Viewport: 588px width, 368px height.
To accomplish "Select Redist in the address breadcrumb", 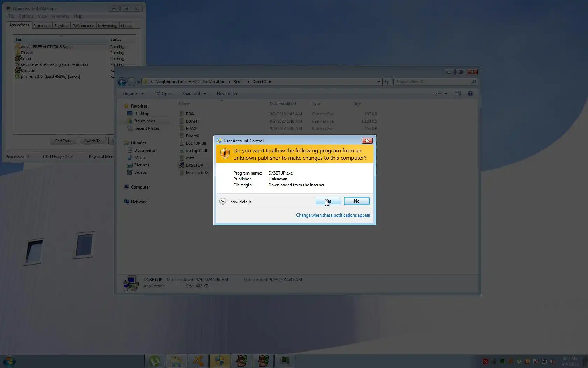I will click(x=239, y=82).
